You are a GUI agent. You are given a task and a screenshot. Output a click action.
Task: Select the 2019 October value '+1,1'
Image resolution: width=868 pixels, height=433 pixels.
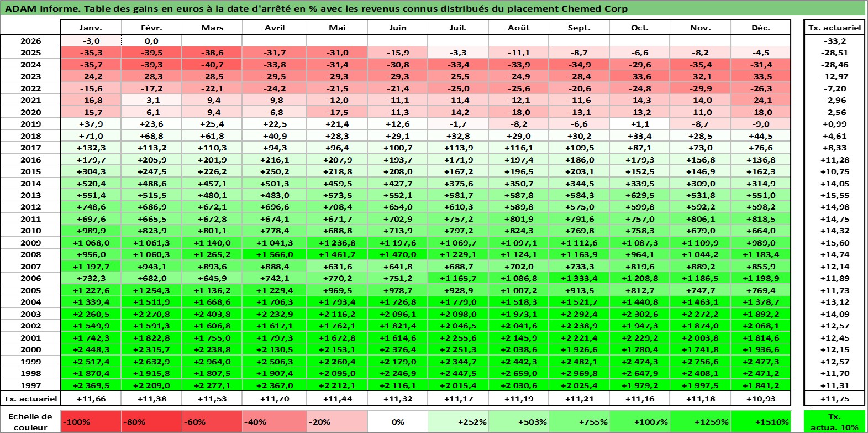(640, 124)
